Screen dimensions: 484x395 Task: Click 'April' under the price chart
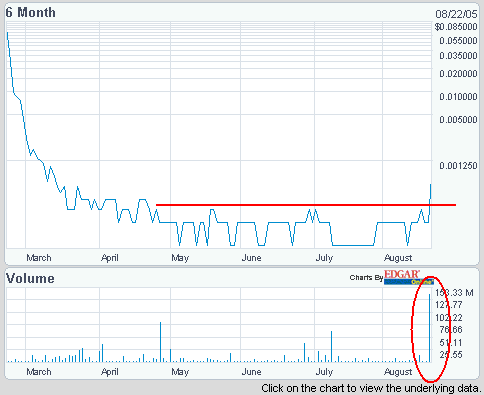point(110,258)
